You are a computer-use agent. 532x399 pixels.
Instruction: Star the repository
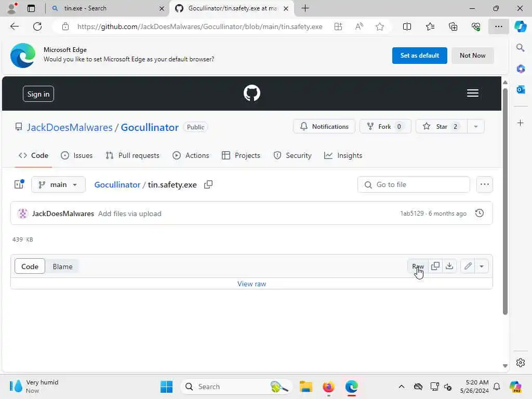pyautogui.click(x=441, y=127)
